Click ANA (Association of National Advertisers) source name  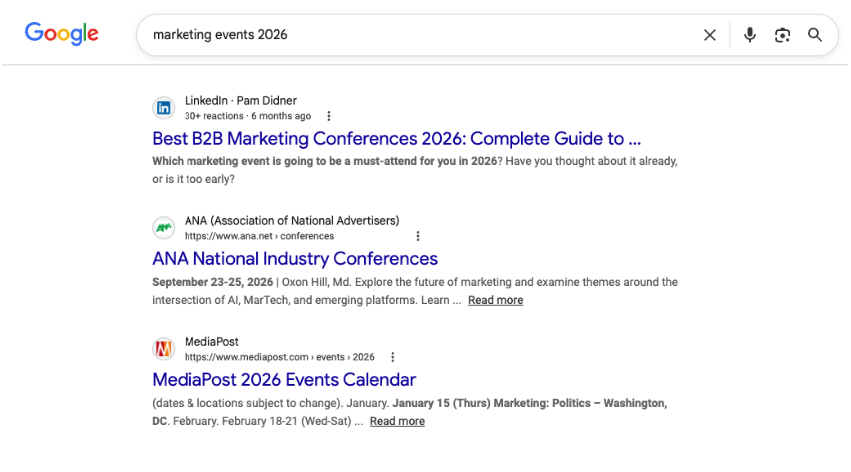(x=292, y=221)
